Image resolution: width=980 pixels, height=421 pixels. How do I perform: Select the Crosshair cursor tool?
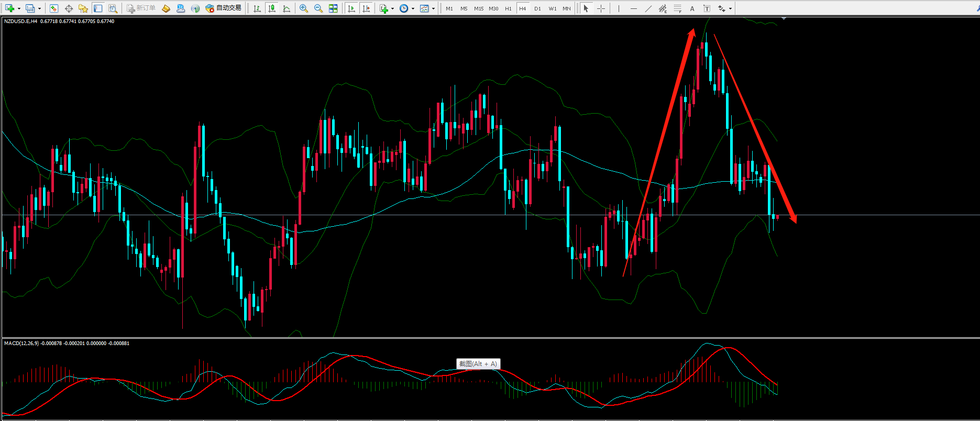[x=601, y=8]
